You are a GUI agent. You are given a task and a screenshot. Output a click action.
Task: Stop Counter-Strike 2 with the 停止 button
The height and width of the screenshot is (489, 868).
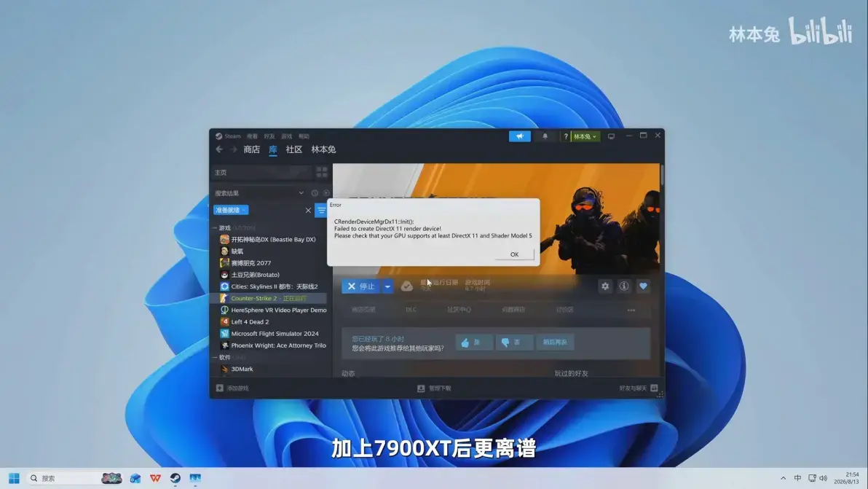pos(361,286)
